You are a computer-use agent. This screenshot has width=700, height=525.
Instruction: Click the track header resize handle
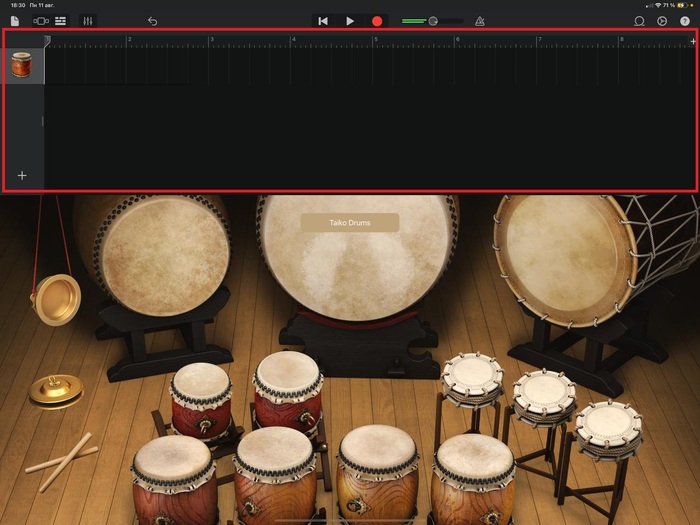click(x=42, y=121)
